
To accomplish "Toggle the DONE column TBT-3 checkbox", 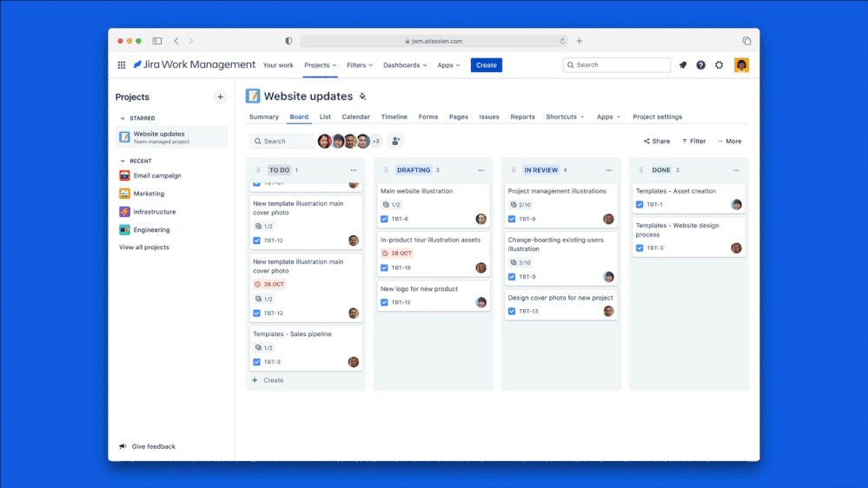I will 639,247.
